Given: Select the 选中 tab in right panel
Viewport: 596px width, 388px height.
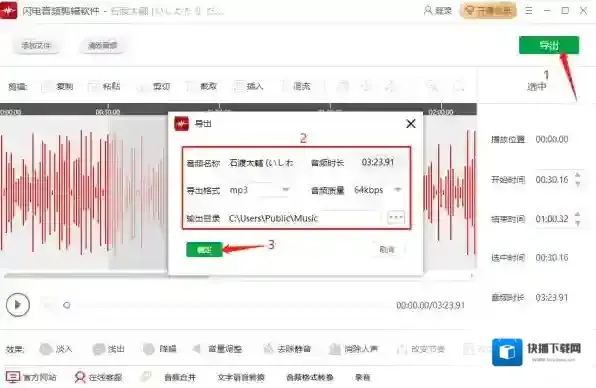Looking at the screenshot, I should (x=537, y=87).
